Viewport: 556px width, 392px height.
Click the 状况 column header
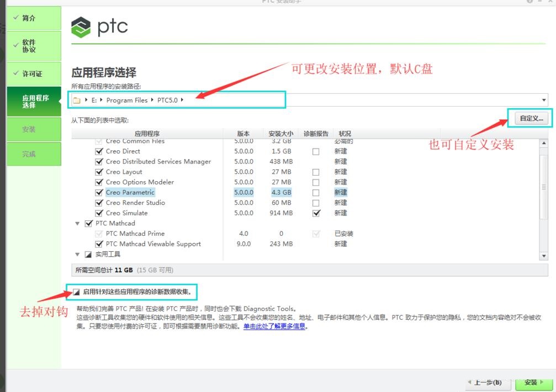(x=345, y=134)
